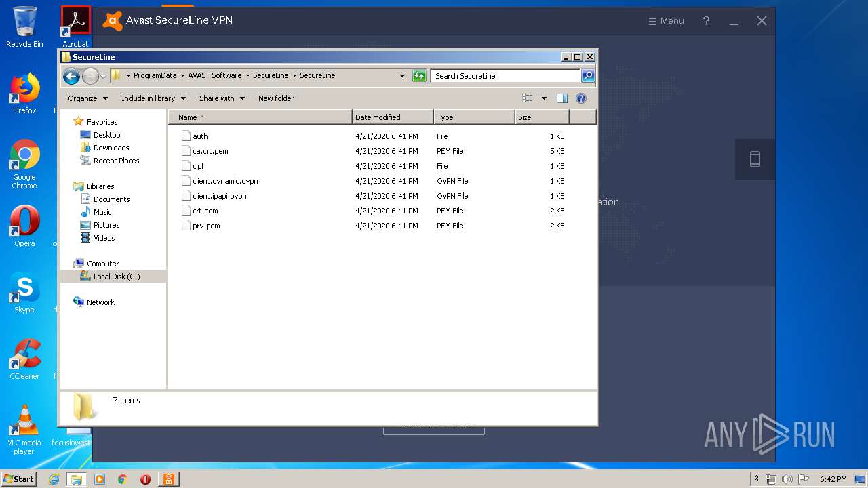
Task: Click Chrome icon in taskbar
Action: [123, 479]
